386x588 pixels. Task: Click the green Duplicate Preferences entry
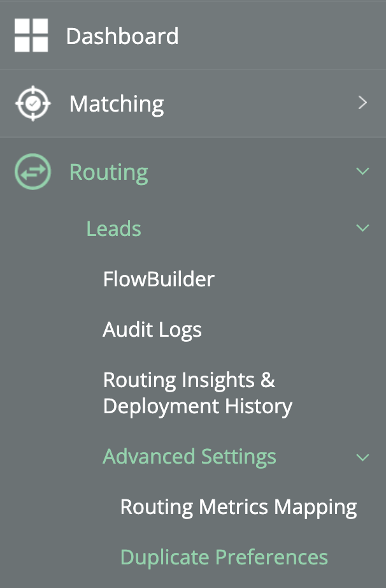tap(224, 557)
